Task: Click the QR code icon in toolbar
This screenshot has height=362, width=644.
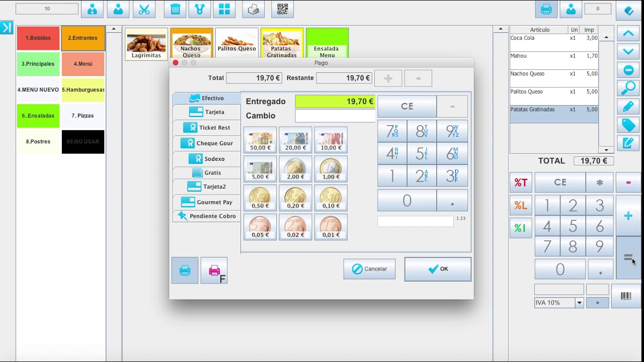Action: pyautogui.click(x=283, y=9)
